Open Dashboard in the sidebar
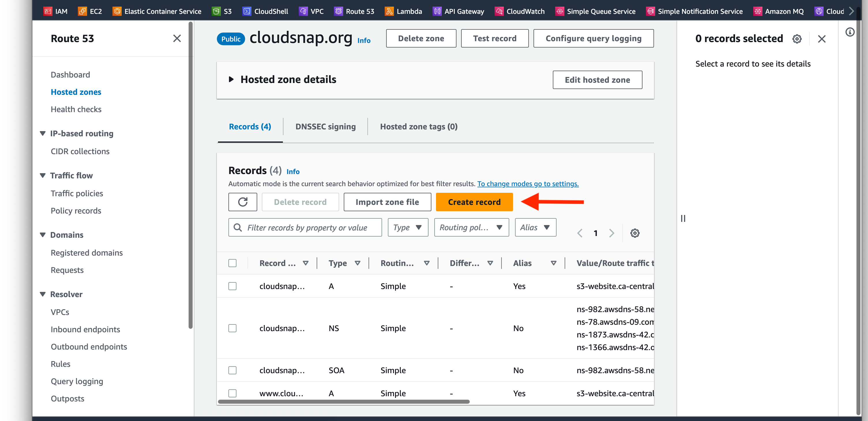Screen dimensions: 868x421 click(x=70, y=74)
